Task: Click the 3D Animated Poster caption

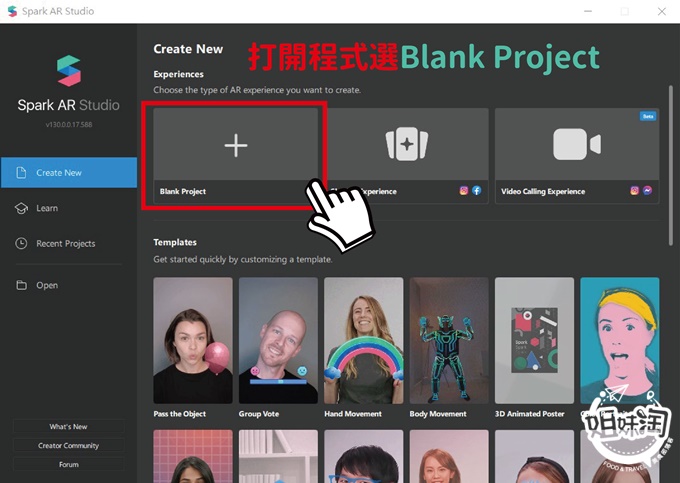Action: (x=530, y=414)
